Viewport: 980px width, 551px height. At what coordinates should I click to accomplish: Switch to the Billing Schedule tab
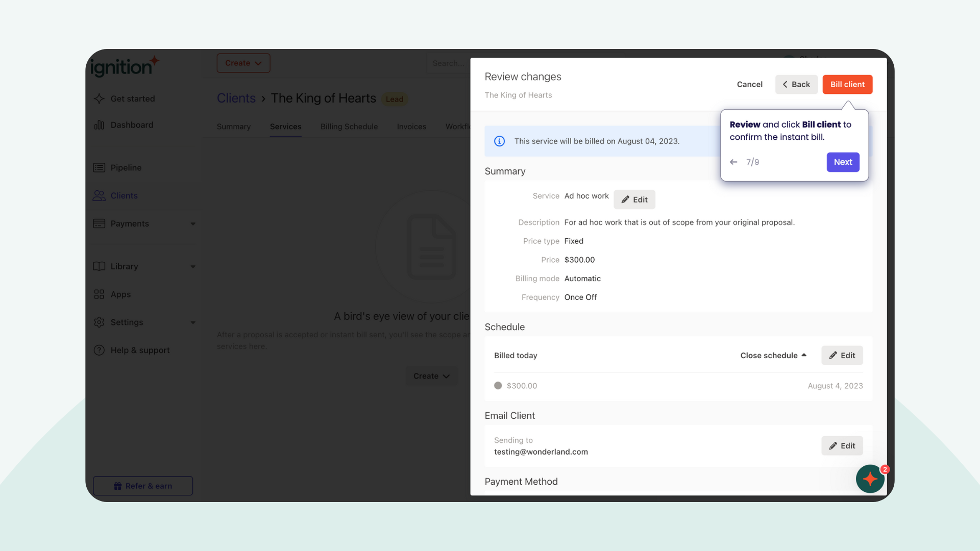349,127
